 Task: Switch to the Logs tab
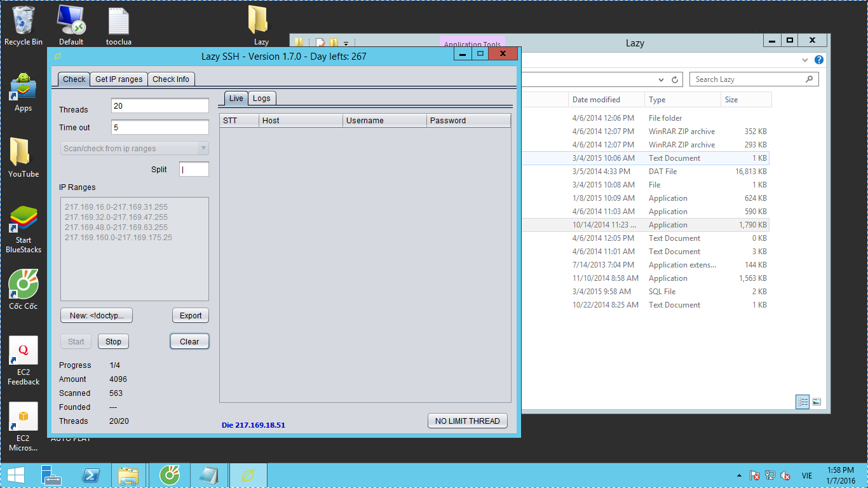[261, 98]
